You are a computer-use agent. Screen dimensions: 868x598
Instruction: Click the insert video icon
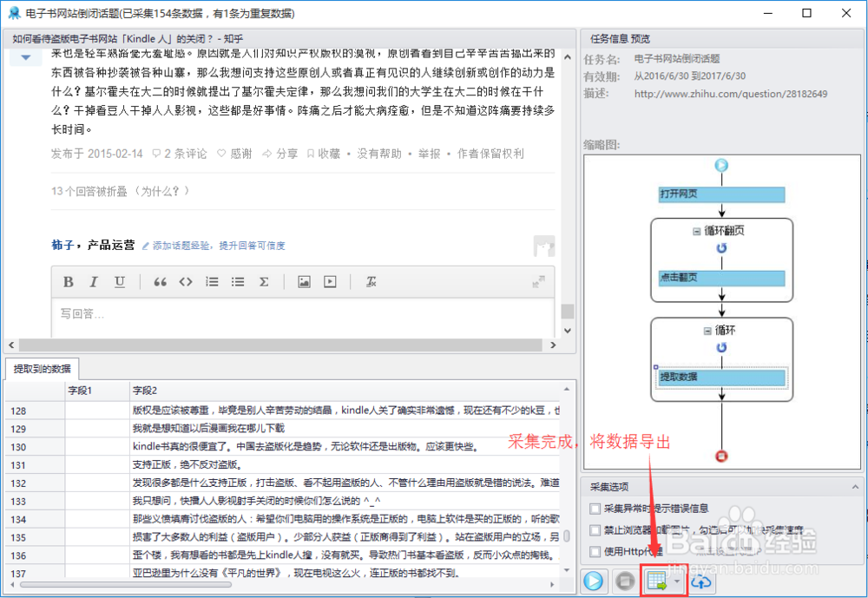330,282
